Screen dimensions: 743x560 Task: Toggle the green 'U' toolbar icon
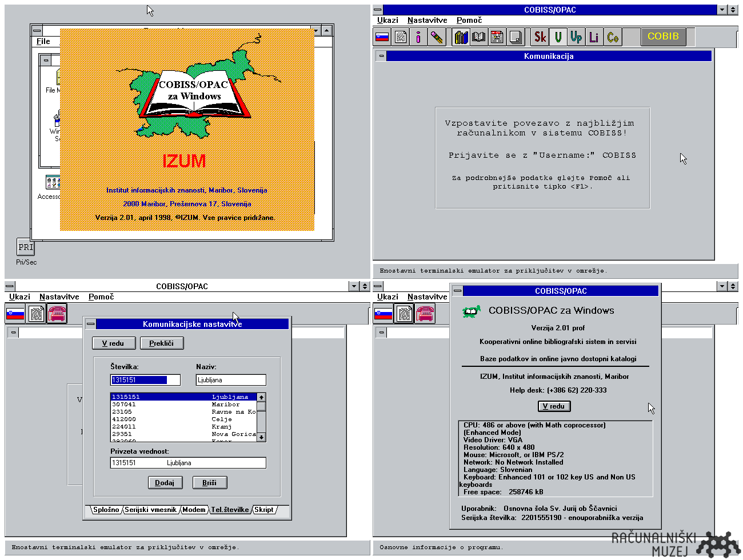click(x=558, y=37)
